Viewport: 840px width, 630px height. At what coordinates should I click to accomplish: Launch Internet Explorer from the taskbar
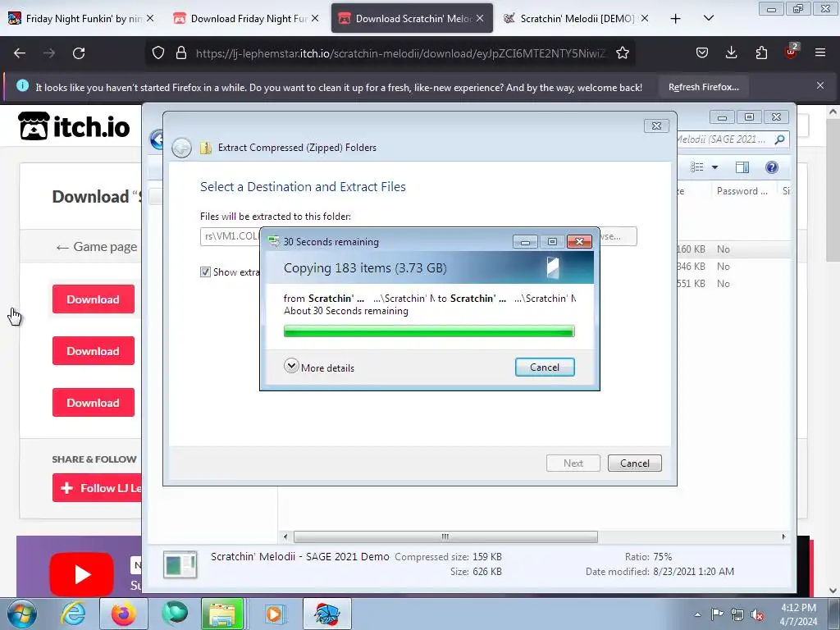point(73,614)
